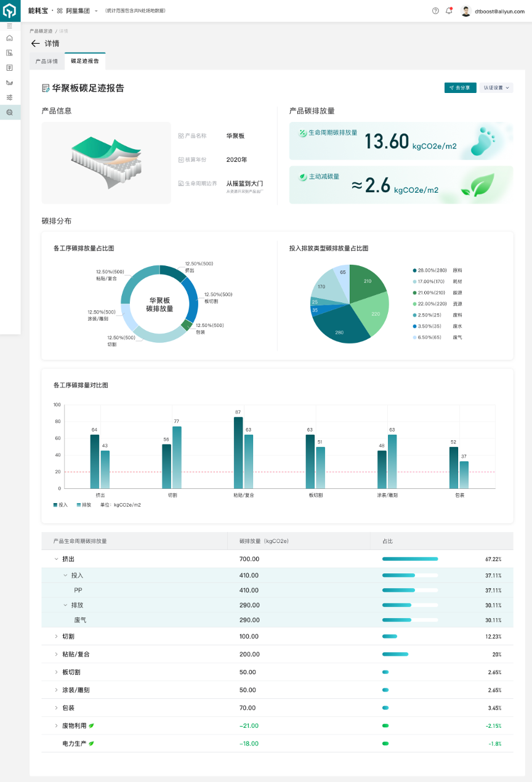This screenshot has height=782, width=532.
Task: Toggle the 排放 legend in bar chart
Action: tap(84, 505)
